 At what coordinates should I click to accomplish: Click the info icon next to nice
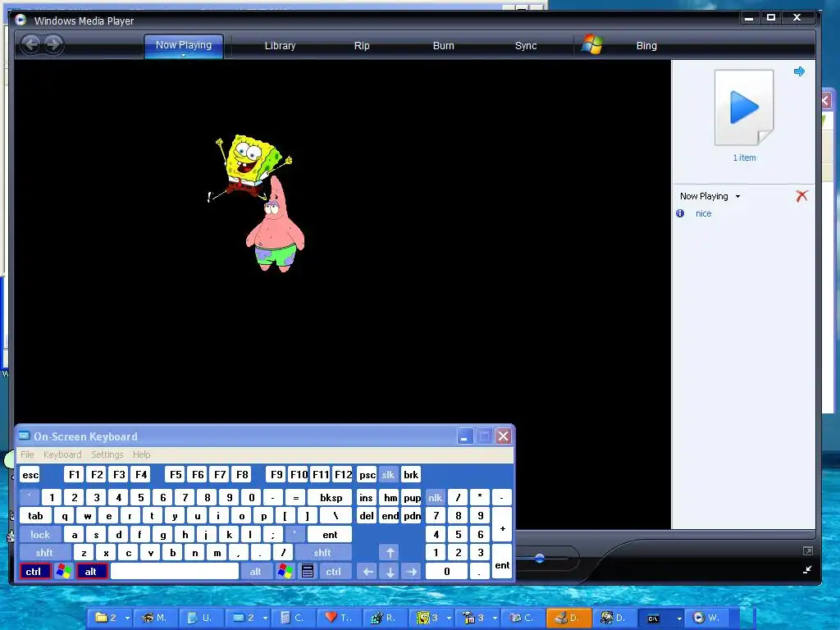point(680,213)
